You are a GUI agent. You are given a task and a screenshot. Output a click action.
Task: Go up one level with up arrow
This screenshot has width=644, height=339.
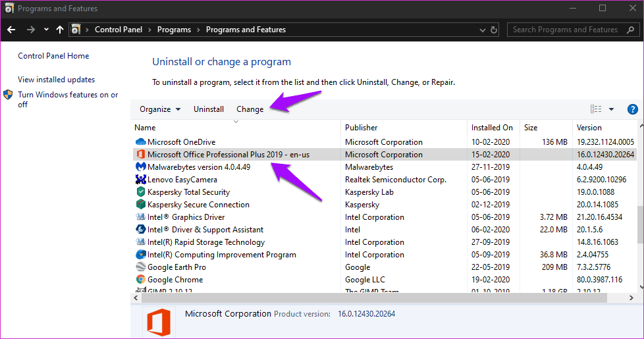coord(60,30)
